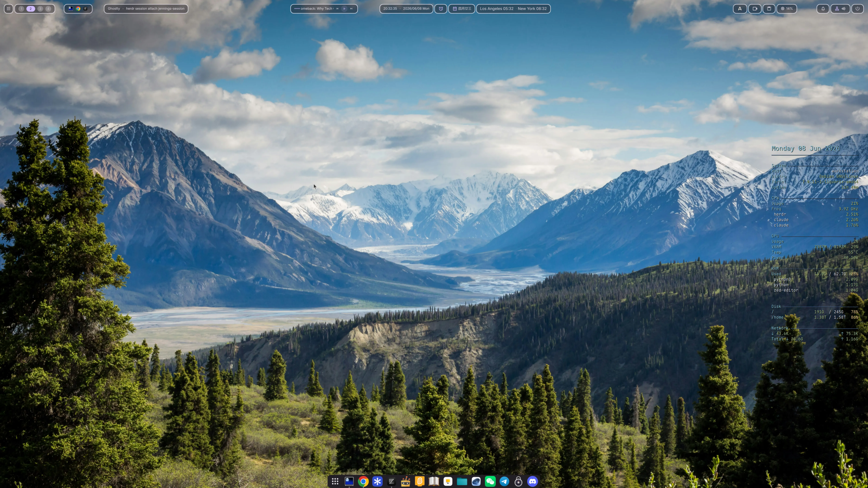Screen dimensions: 868x488
Task: Focus Chrome window icon in top bar
Action: [78, 9]
